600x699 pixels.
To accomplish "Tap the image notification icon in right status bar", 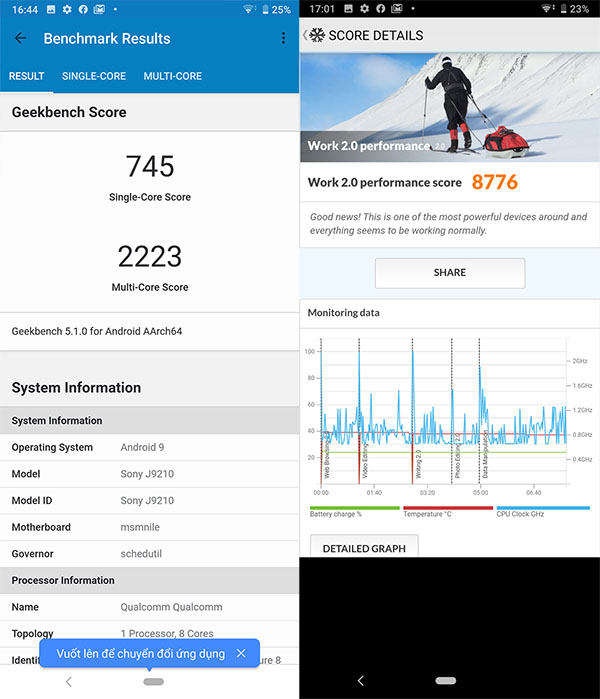I will pos(349,8).
